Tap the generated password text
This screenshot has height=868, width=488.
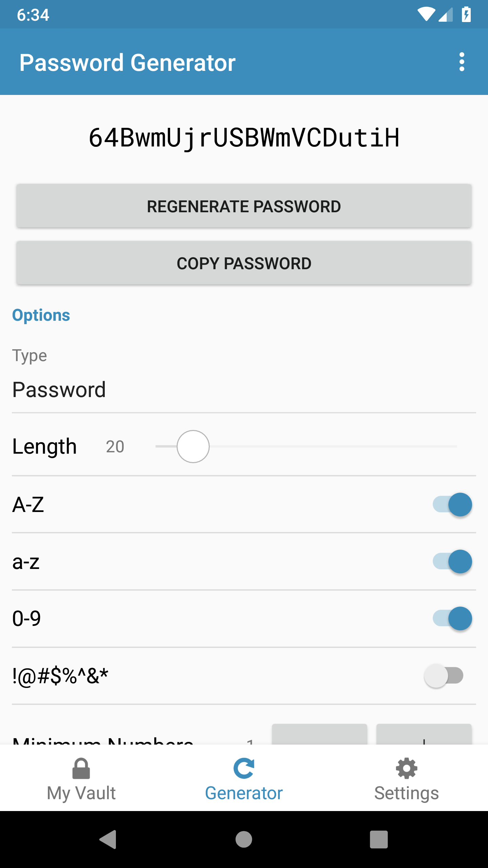pyautogui.click(x=244, y=138)
